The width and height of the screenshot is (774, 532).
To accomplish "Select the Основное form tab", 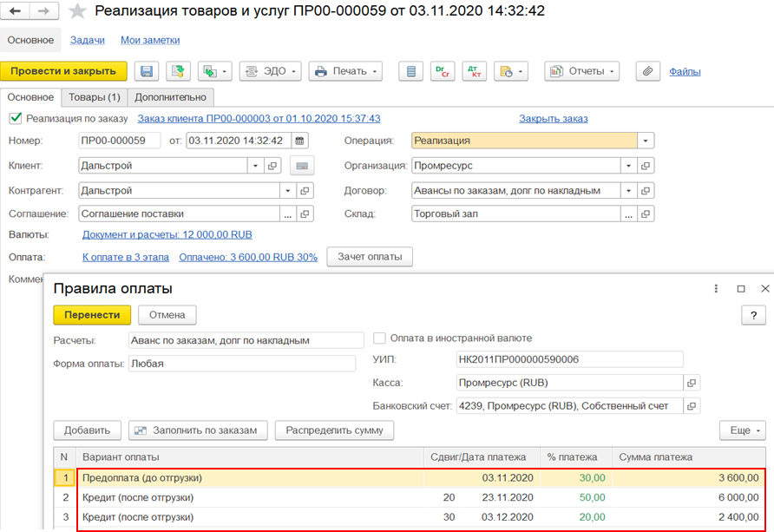I will pos(30,98).
